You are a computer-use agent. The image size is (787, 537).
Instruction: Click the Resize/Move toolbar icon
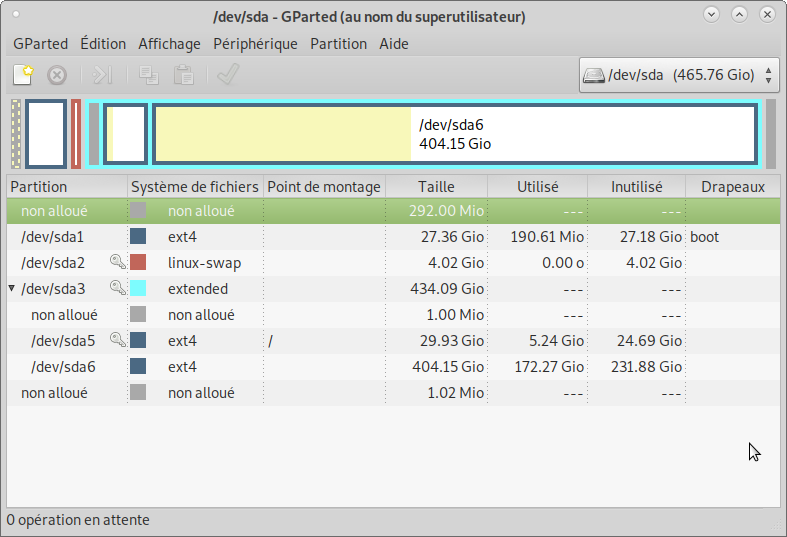click(102, 75)
